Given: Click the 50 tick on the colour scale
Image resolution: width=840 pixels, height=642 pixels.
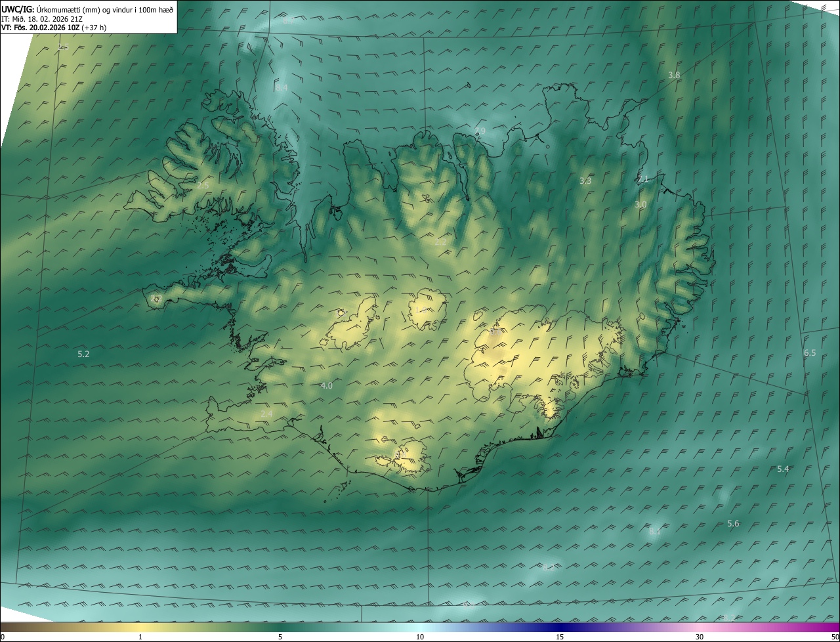Looking at the screenshot, I should [x=835, y=637].
